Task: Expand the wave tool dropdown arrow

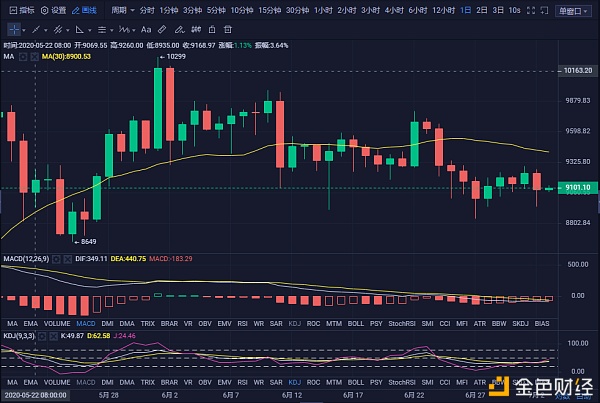Action: (x=134, y=30)
